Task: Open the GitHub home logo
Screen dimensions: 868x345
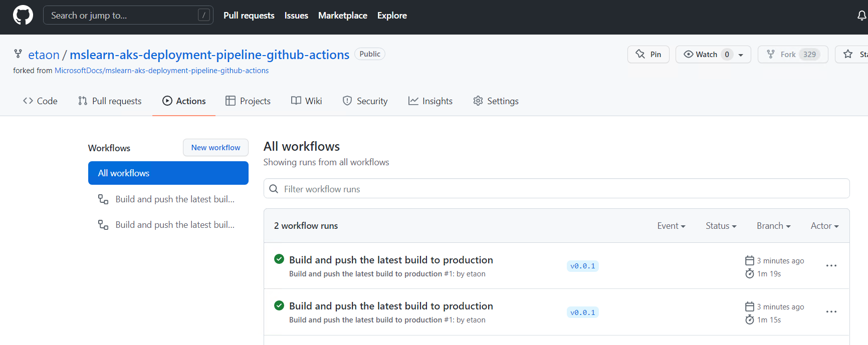Action: tap(23, 16)
